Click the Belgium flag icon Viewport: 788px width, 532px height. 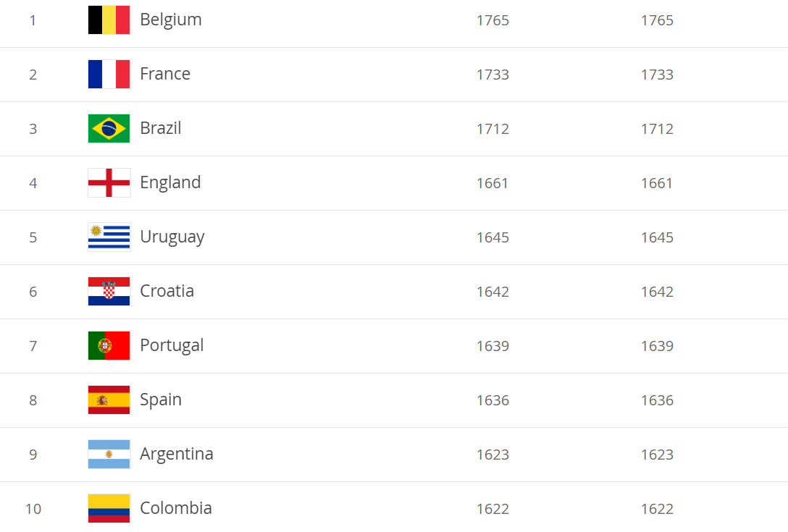pos(109,20)
